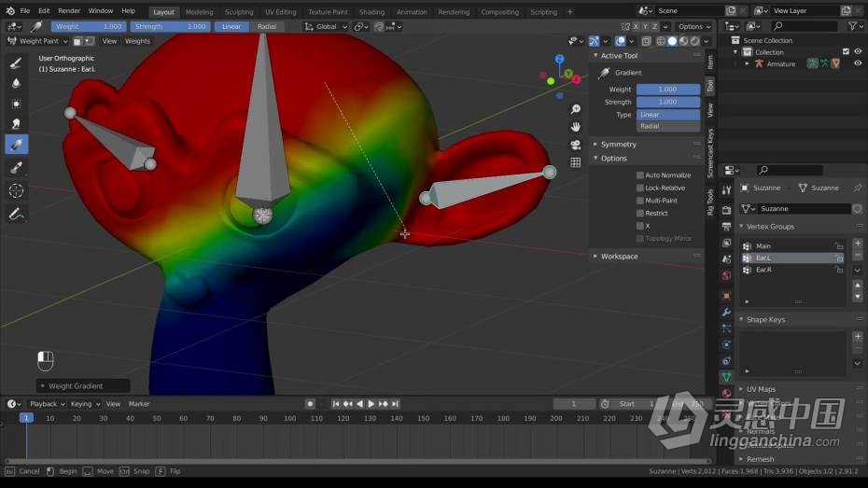This screenshot has height=488, width=868.
Task: Select the Blur weight tool
Action: [x=16, y=84]
